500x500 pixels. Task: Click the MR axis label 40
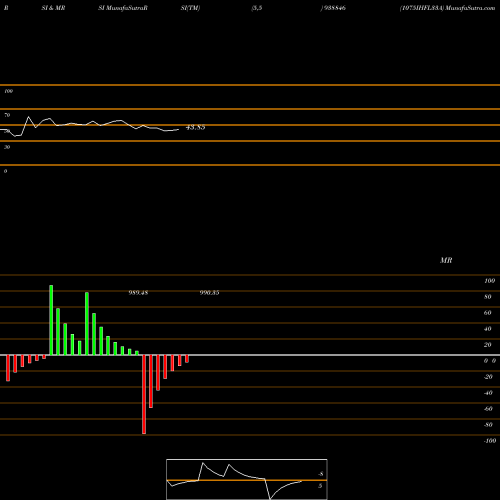[488, 329]
